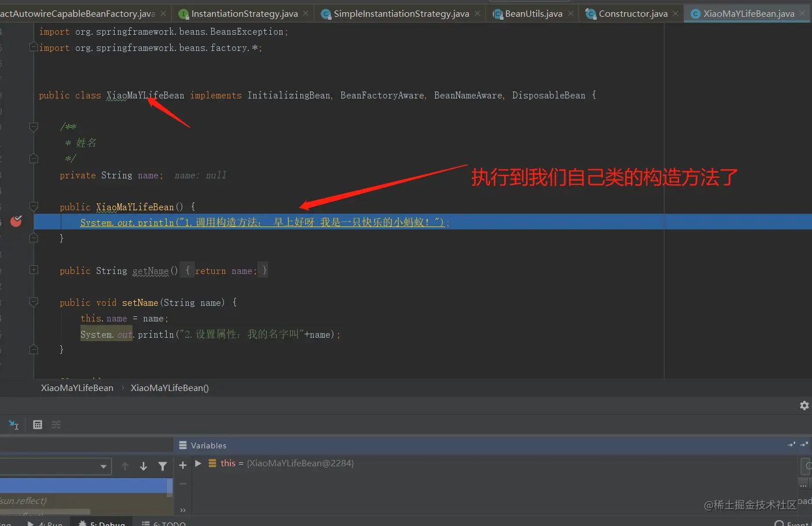Screen dimensions: 812x526
Task: Switch to SimpleInstantiationStrategy.java tab
Action: [401, 13]
